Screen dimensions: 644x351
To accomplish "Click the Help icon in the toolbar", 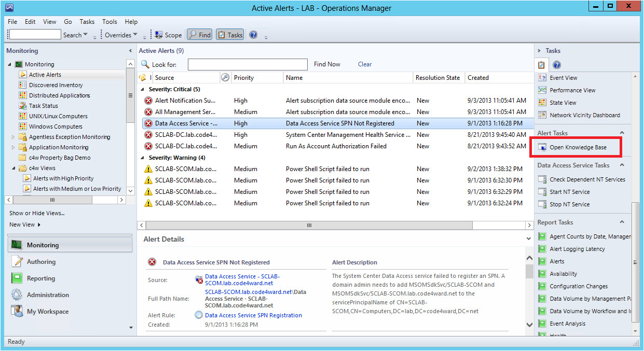I will pyautogui.click(x=253, y=35).
